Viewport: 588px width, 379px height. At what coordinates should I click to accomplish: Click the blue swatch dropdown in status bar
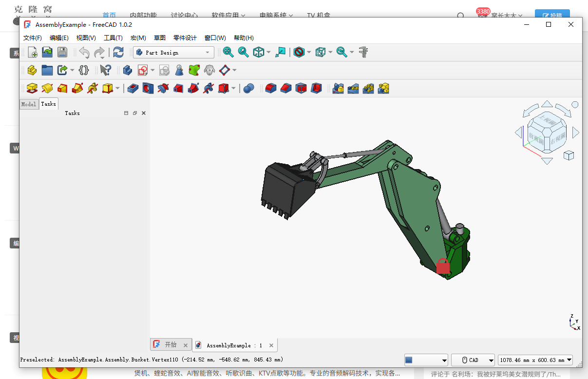pyautogui.click(x=426, y=360)
